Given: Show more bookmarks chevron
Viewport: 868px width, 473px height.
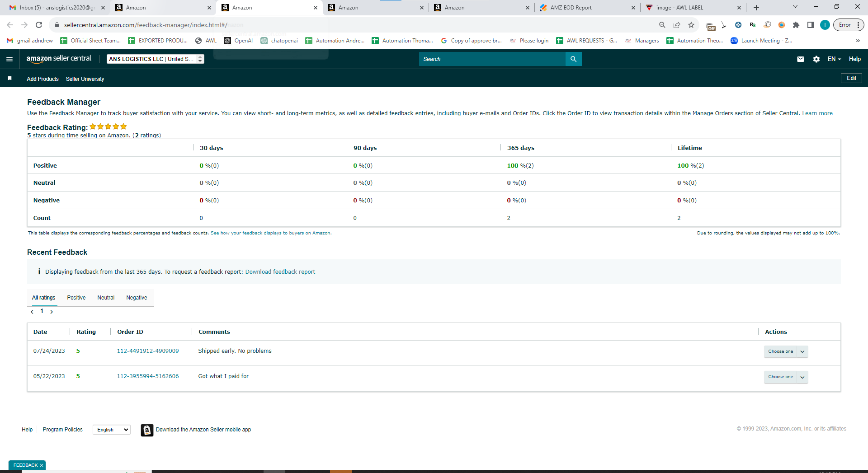Looking at the screenshot, I should 858,41.
